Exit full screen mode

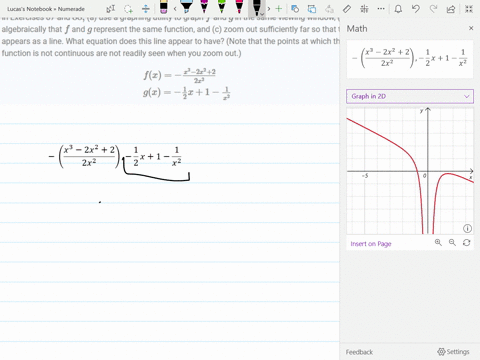469,9
